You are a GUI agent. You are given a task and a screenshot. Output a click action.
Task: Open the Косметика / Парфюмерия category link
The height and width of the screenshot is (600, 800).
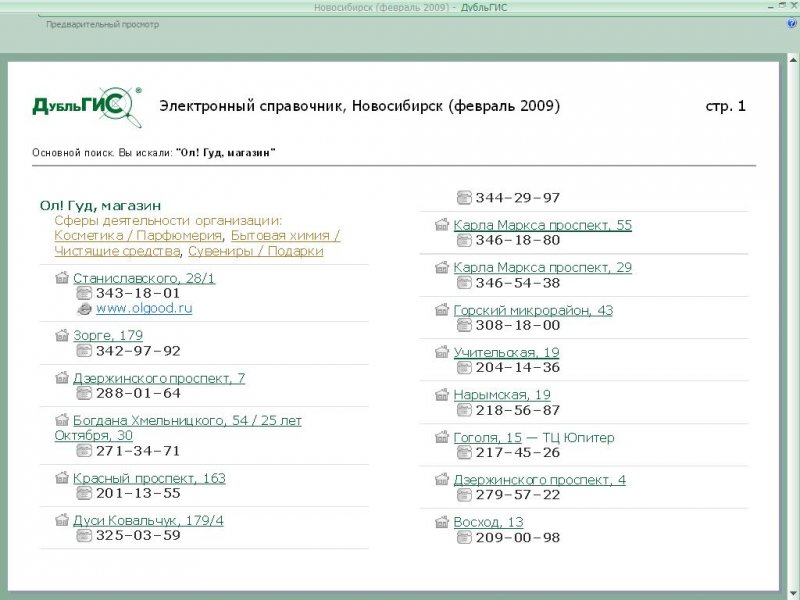[x=138, y=236]
